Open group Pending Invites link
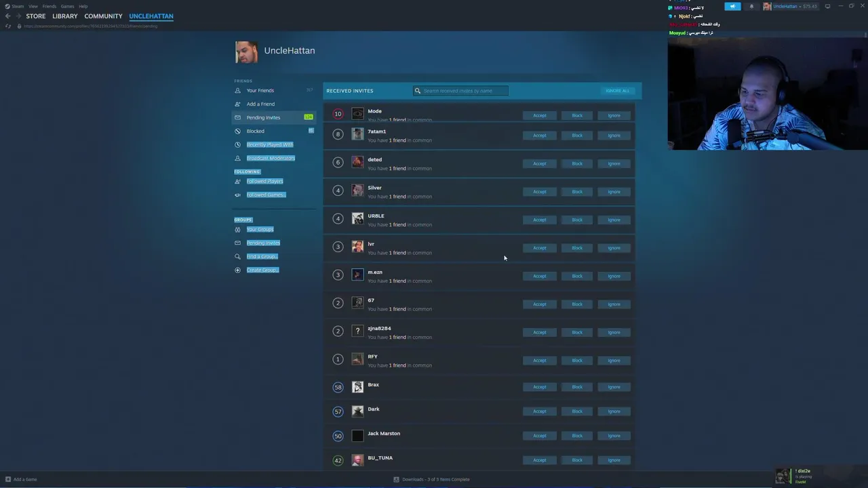 [x=263, y=243]
